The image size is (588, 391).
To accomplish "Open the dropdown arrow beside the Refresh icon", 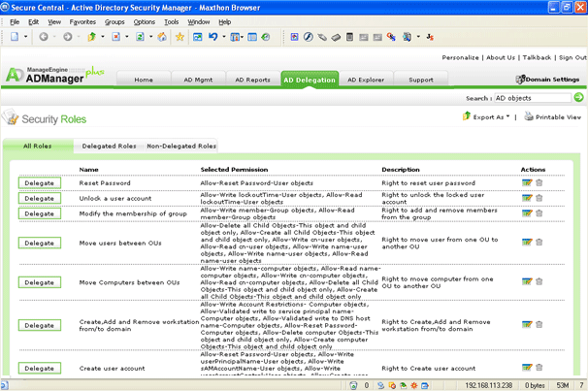I will click(150, 37).
